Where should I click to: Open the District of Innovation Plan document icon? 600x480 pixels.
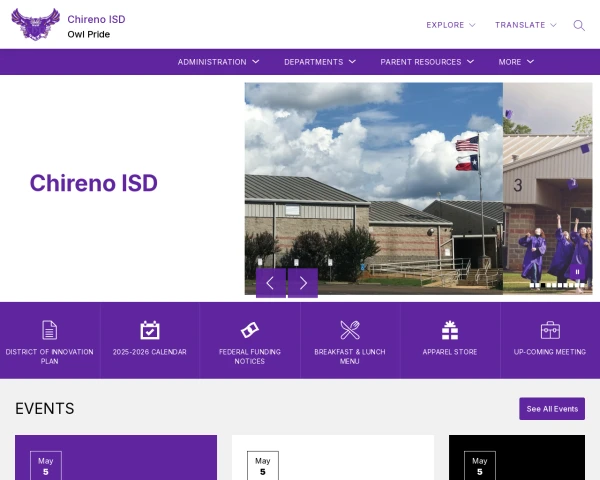[x=49, y=330]
